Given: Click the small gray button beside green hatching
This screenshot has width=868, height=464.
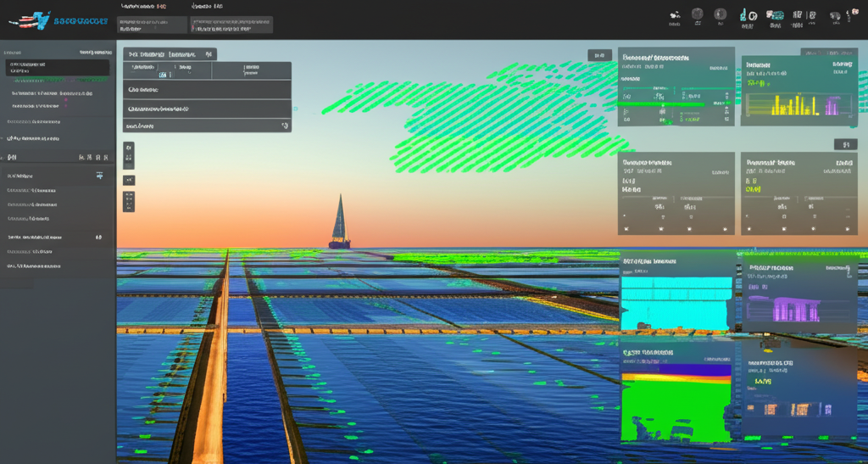Looking at the screenshot, I should pos(599,55).
